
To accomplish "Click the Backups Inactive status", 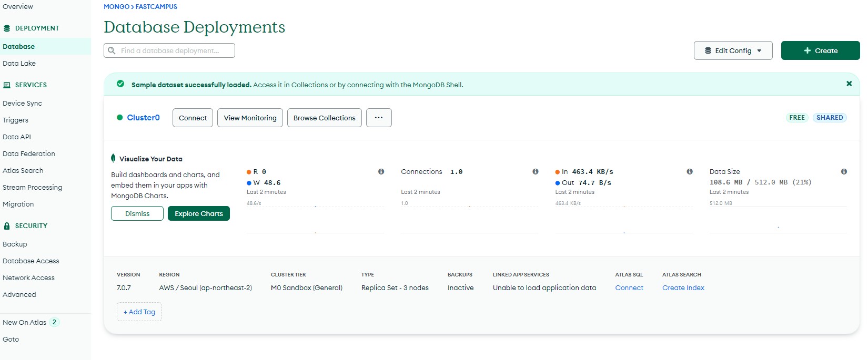I will (x=460, y=287).
